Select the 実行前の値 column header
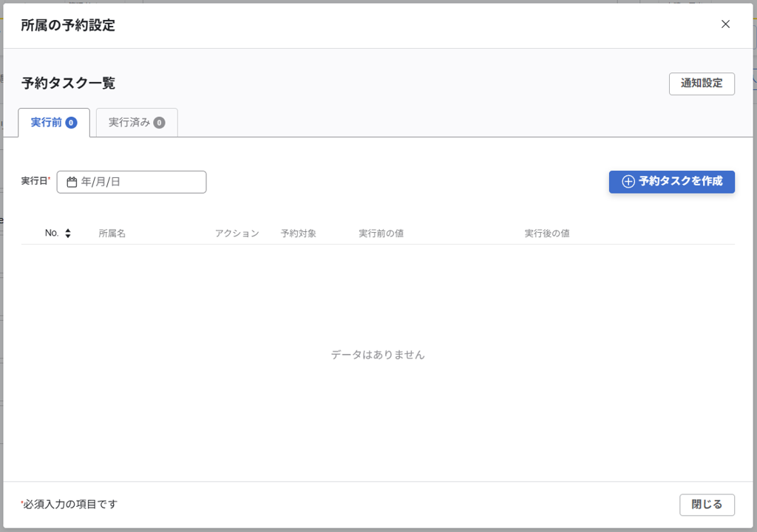 coord(381,233)
